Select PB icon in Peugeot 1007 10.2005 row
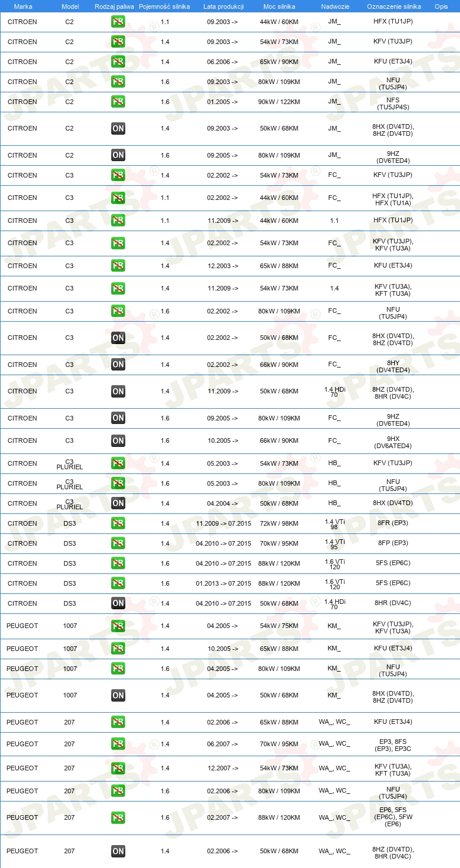 pyautogui.click(x=118, y=649)
